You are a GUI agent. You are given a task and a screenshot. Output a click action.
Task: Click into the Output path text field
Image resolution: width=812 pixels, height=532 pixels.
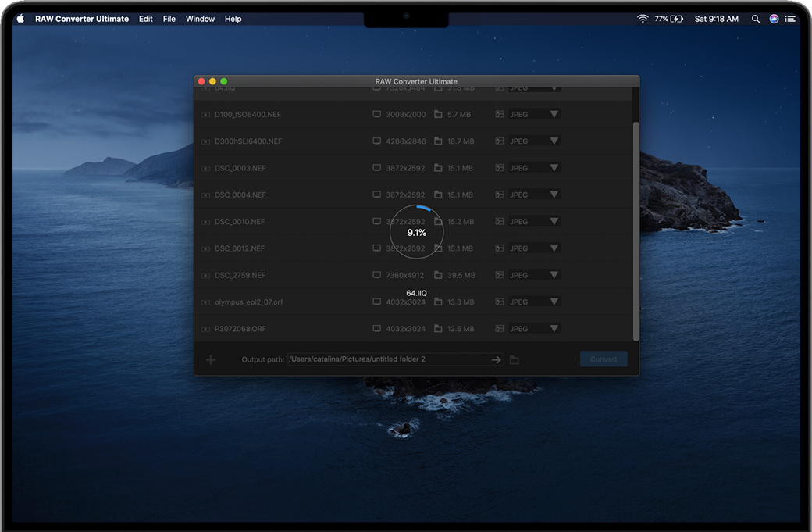pyautogui.click(x=386, y=359)
